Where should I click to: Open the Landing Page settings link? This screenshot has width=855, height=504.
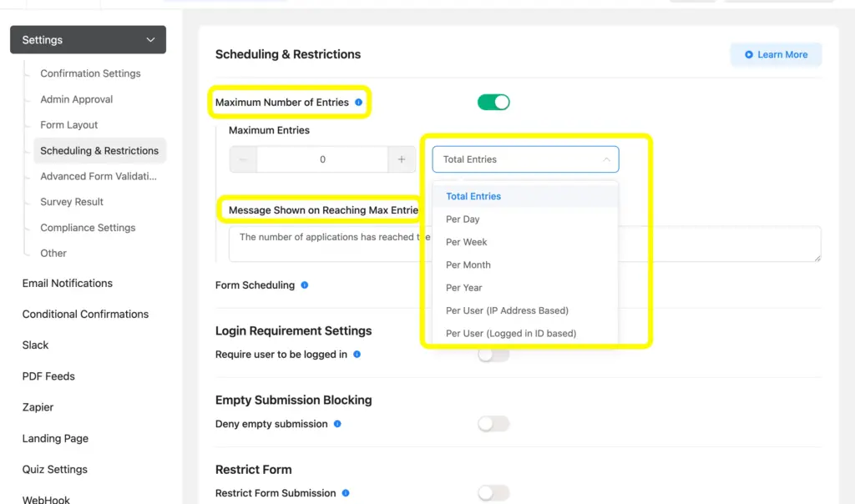tap(55, 438)
